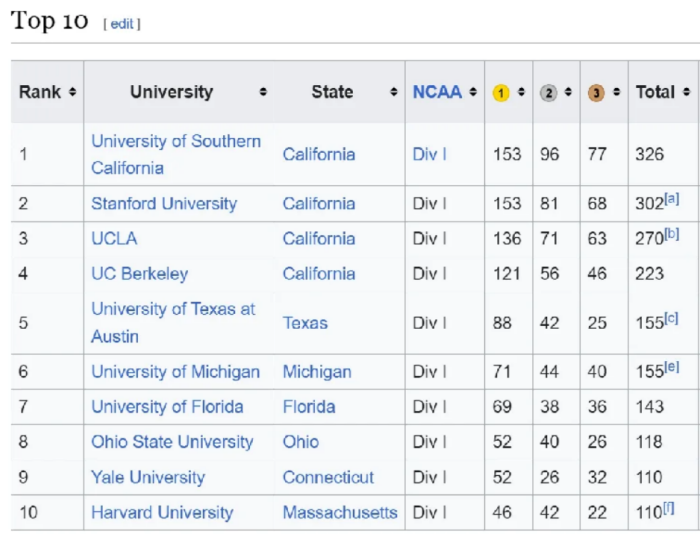The height and width of the screenshot is (537, 700).
Task: Click the Harvard University link
Action: tap(162, 512)
